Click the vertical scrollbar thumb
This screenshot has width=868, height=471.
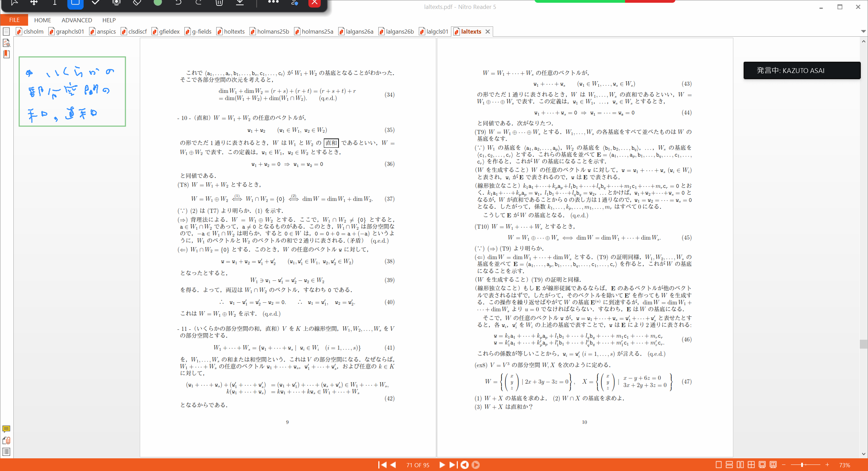pyautogui.click(x=863, y=344)
